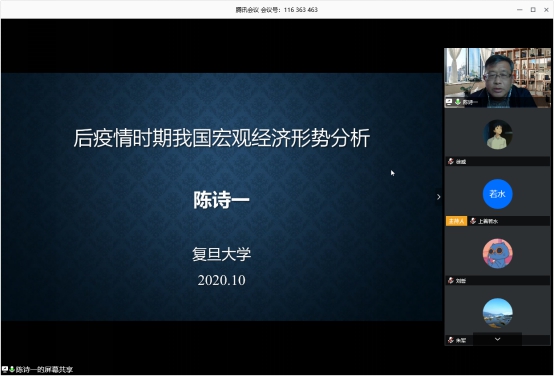Select 陈诗一's live video thumbnail
This screenshot has height=377, width=554.
(x=497, y=78)
